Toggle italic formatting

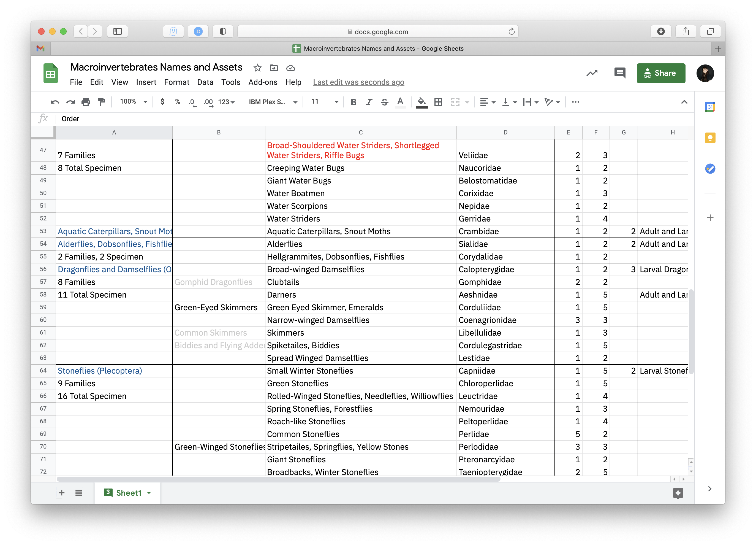369,102
